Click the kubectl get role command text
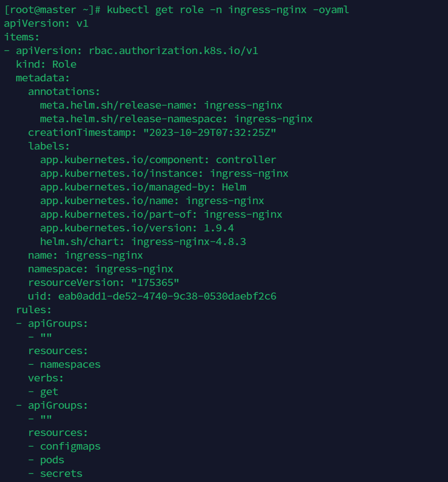Image resolution: width=448 pixels, height=482 pixels. pyautogui.click(x=227, y=10)
